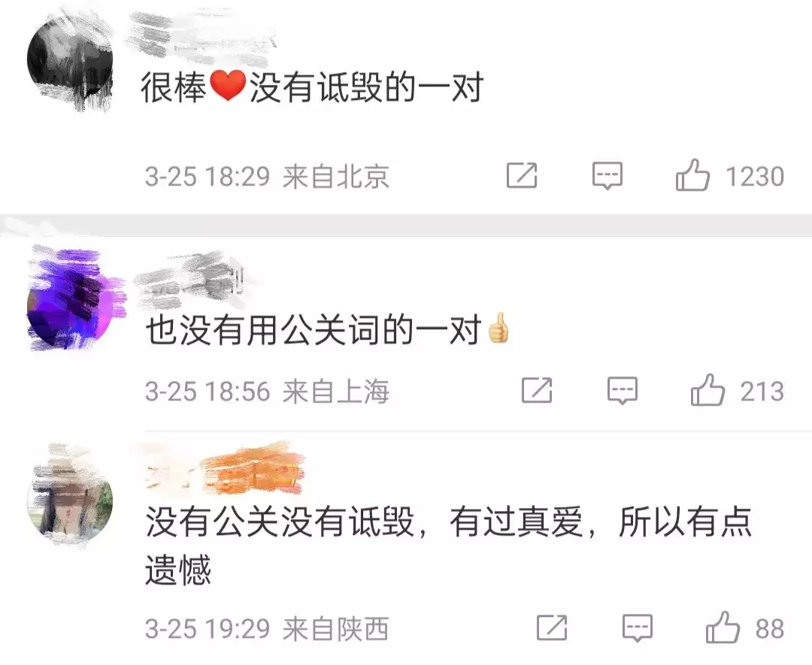812x665 pixels.
Task: Open replies icon on Beijing comment
Action: click(607, 176)
